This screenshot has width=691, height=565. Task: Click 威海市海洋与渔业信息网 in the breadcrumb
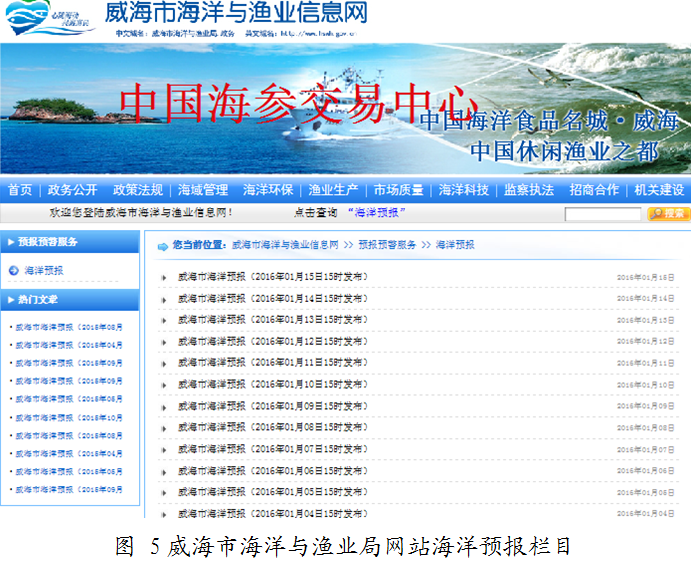286,244
